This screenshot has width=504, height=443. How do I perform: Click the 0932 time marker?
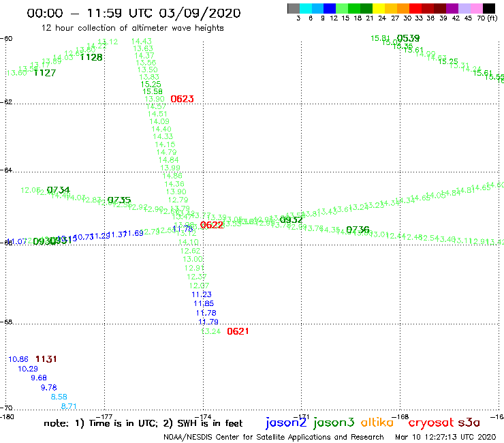point(291,219)
